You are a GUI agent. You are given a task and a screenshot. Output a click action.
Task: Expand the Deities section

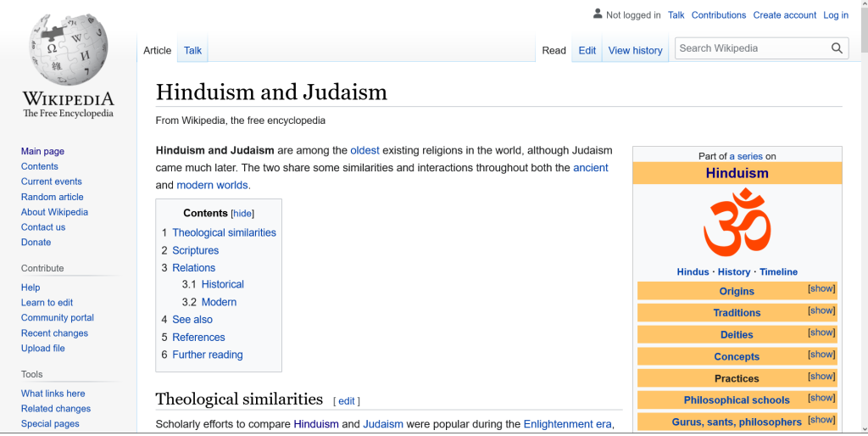(x=821, y=333)
